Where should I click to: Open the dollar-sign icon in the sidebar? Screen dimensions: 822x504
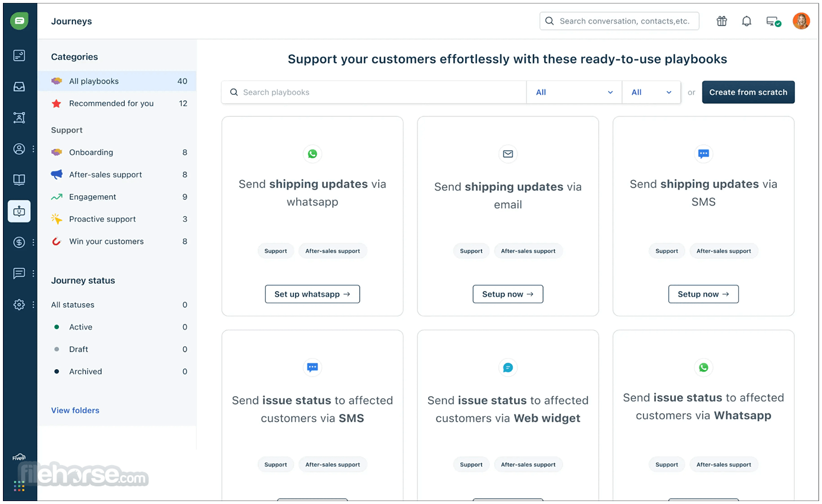(x=19, y=242)
